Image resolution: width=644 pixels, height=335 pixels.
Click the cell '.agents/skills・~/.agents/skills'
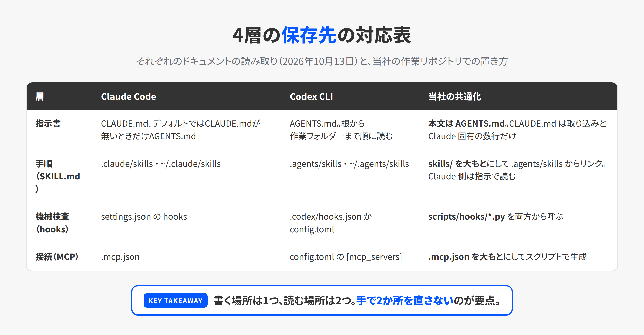[349, 164]
